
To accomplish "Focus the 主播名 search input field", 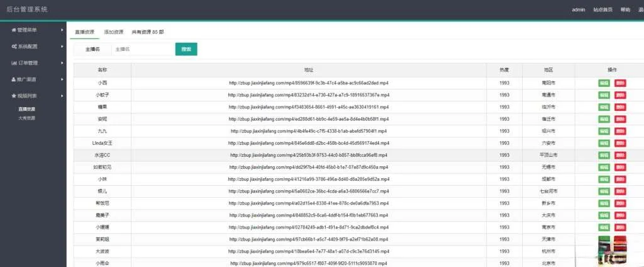I will 142,49.
